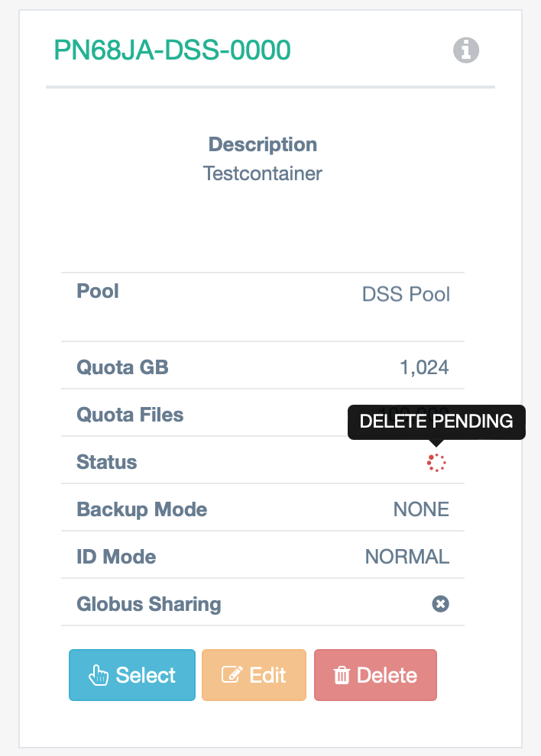Image resolution: width=541 pixels, height=756 pixels.
Task: Click the Globus Sharing row label
Action: (149, 604)
